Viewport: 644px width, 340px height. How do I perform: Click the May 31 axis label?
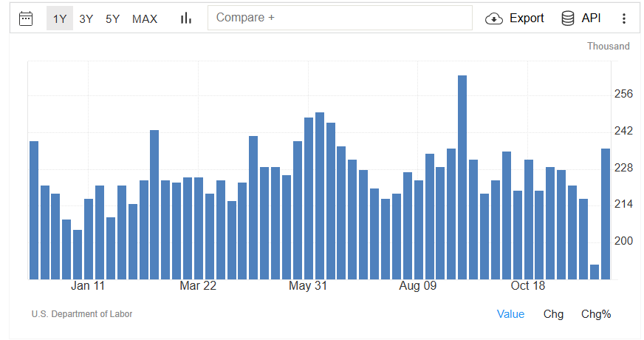[x=308, y=286]
